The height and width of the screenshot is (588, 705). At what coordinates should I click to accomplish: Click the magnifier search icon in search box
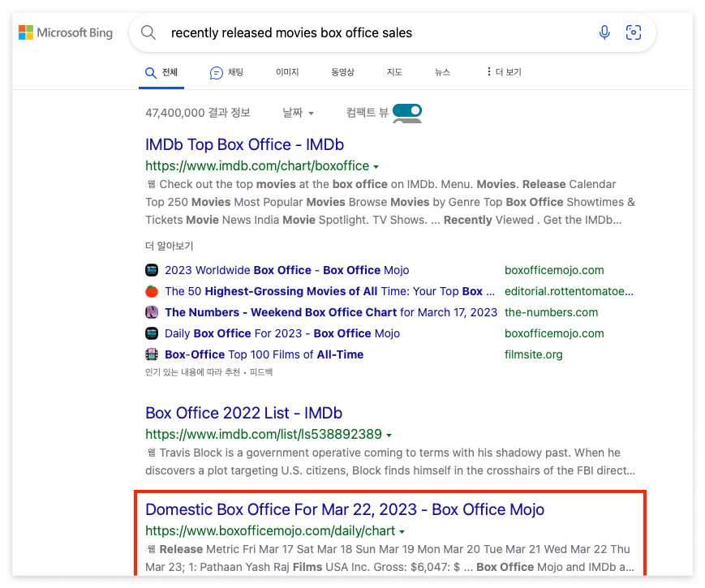pos(148,32)
